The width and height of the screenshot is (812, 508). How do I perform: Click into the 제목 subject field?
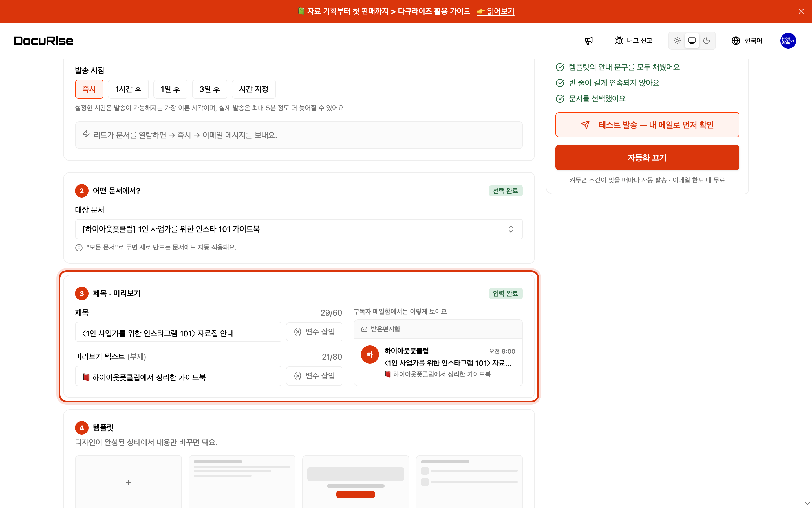pos(178,332)
